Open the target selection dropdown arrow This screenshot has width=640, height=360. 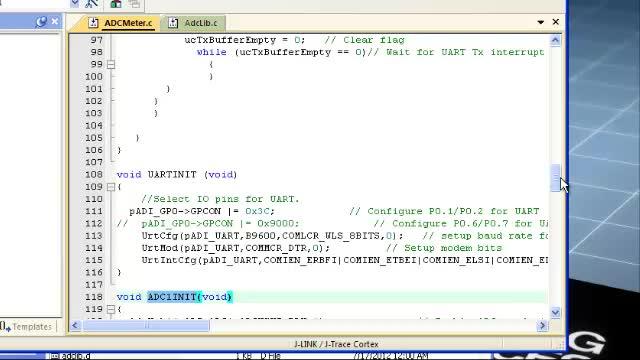[75, 4]
